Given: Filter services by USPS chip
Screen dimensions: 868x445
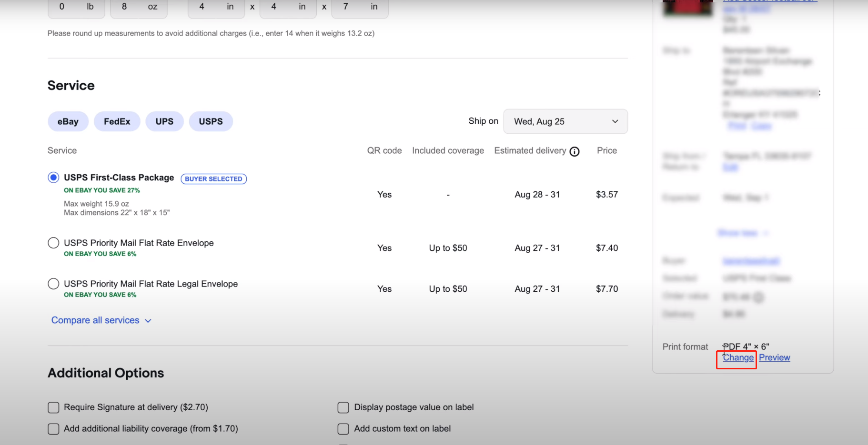Looking at the screenshot, I should tap(211, 121).
